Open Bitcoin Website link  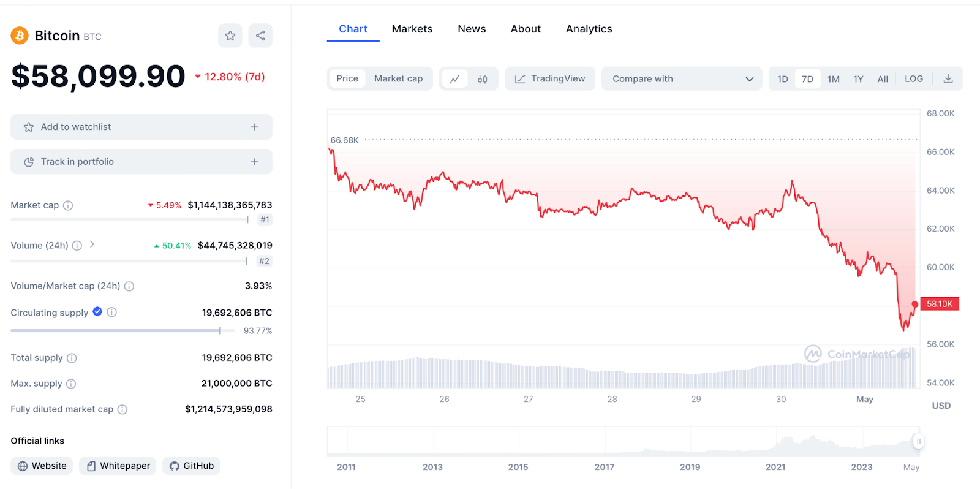coord(42,466)
